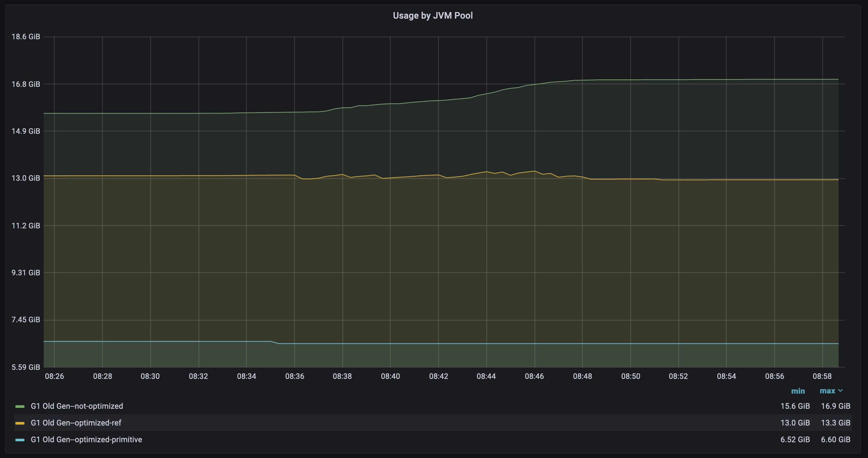Click the 13.0 GiB y-axis label
868x458 pixels.
tap(26, 178)
